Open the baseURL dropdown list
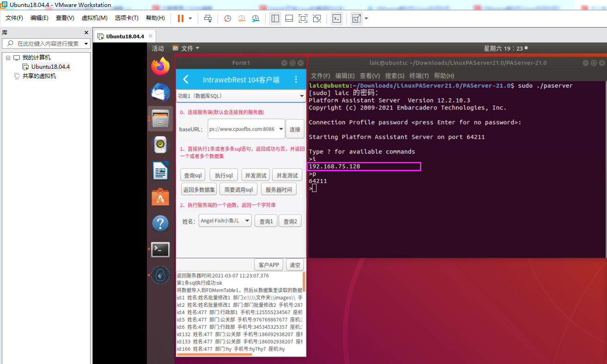This screenshot has width=607, height=364. coord(281,129)
